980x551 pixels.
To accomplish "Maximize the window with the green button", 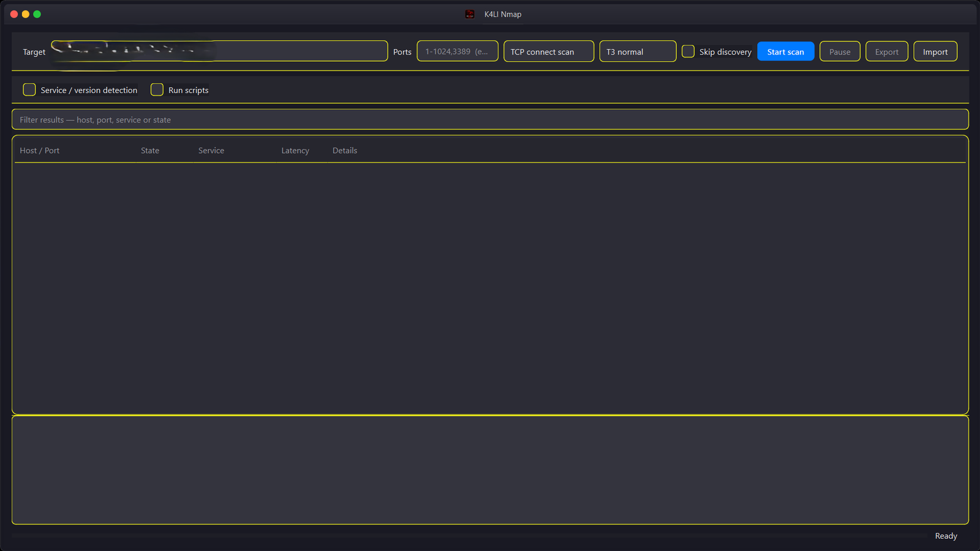I will (x=37, y=14).
